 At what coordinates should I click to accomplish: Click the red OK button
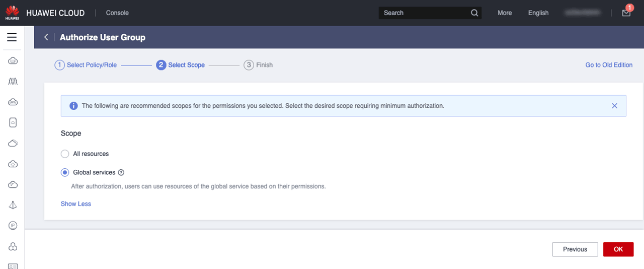618,249
